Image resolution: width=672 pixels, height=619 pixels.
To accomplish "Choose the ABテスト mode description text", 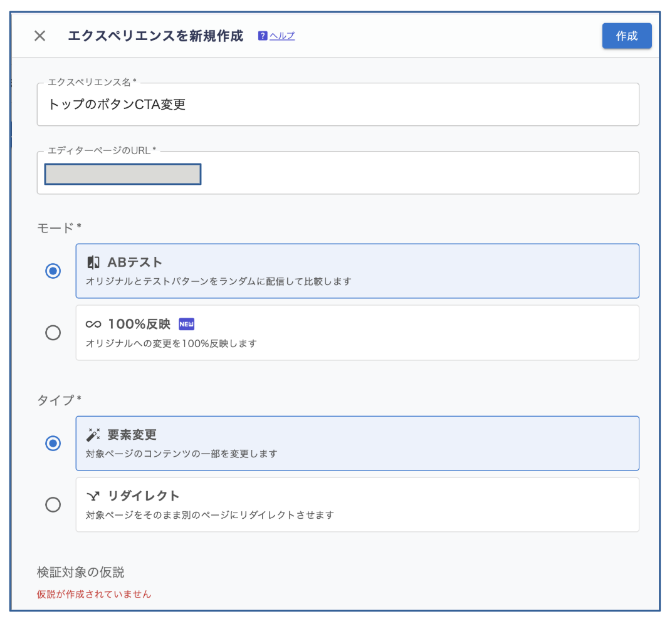I will point(218,281).
